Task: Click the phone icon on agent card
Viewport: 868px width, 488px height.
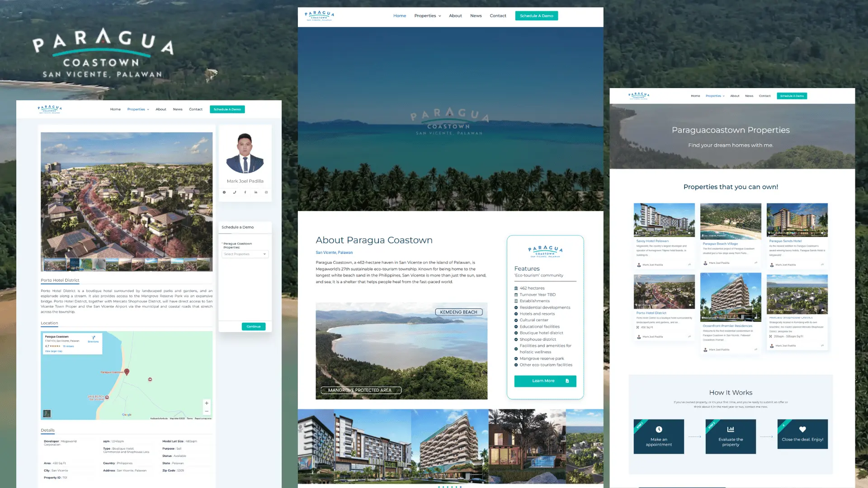Action: (x=235, y=192)
